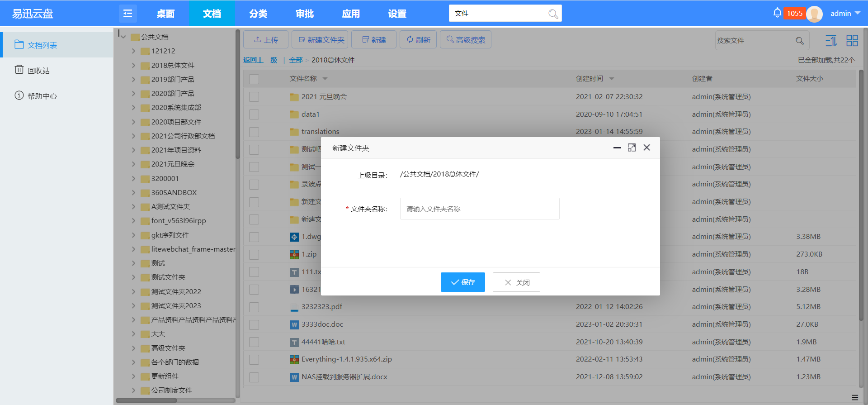Image resolution: width=868 pixels, height=405 pixels.
Task: Click the file search magnifier icon
Action: [x=800, y=41]
